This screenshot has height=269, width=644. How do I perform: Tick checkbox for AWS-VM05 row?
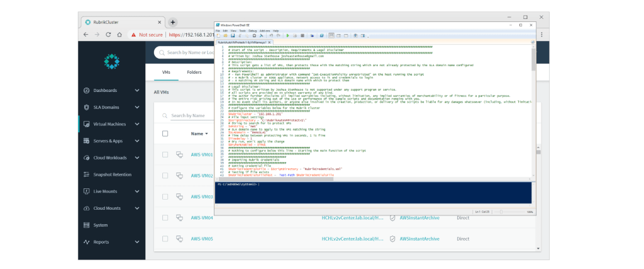click(165, 239)
